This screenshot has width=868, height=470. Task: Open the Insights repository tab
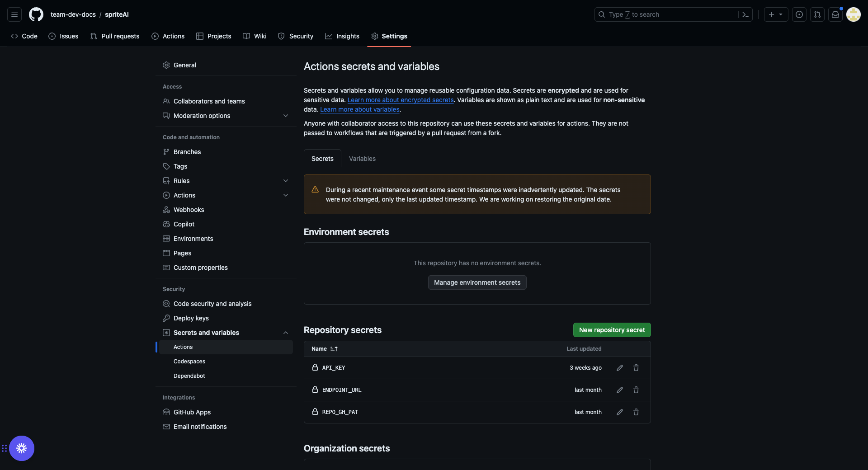pyautogui.click(x=342, y=36)
